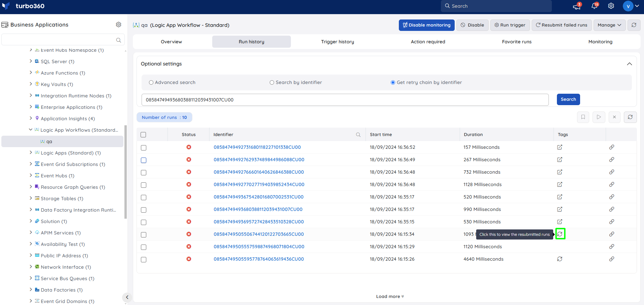Click the Disable monitoring button

pos(426,25)
